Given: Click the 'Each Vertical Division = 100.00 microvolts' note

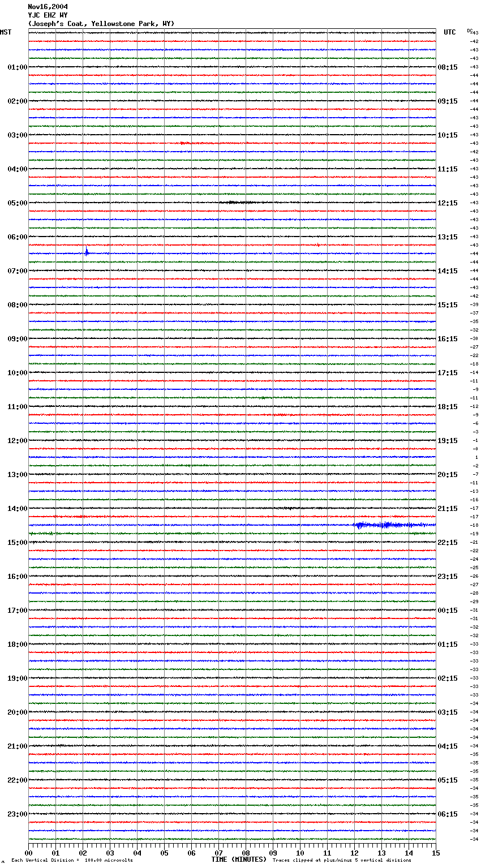Looking at the screenshot, I should point(72,861).
